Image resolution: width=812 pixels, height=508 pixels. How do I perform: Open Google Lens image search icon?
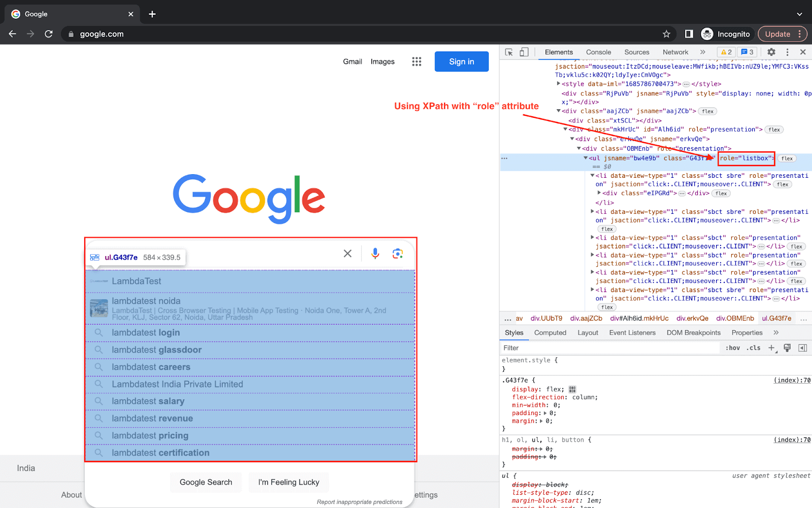click(397, 253)
